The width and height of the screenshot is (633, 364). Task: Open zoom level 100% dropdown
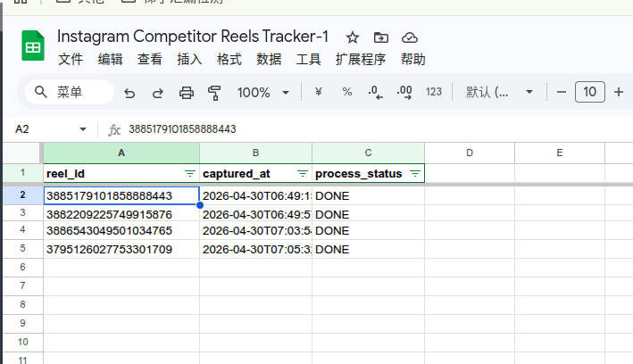262,93
